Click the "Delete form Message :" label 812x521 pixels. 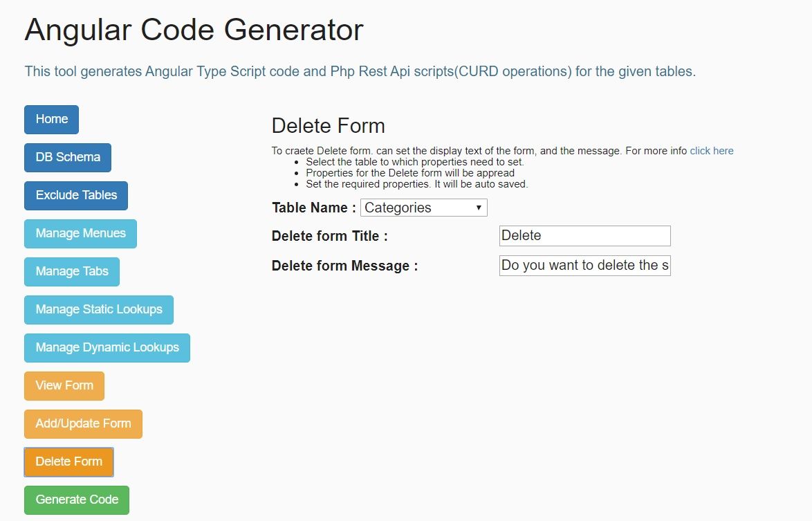tap(344, 266)
